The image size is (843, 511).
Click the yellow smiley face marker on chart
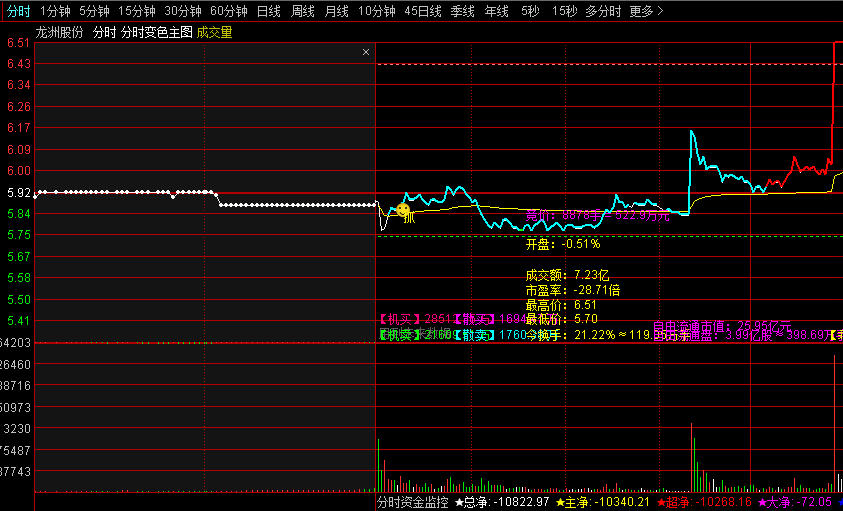tap(403, 210)
